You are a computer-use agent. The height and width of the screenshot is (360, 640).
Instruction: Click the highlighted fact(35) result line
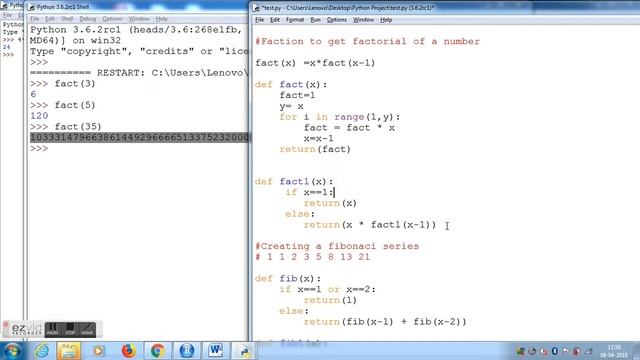139,137
